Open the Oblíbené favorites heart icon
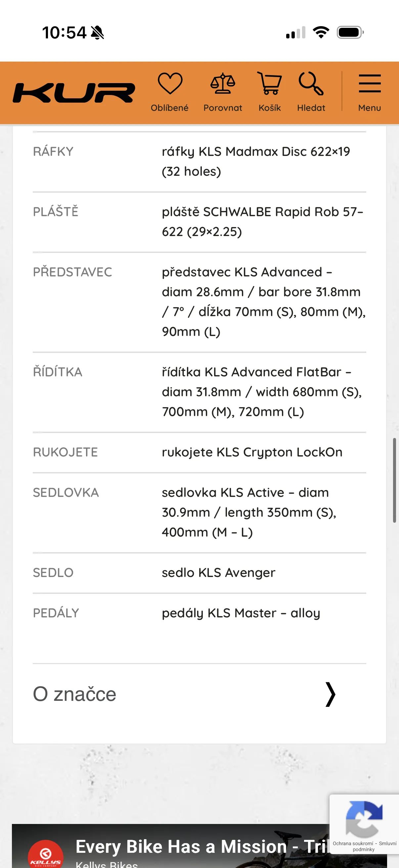Screen dimensions: 399x868 tap(170, 84)
